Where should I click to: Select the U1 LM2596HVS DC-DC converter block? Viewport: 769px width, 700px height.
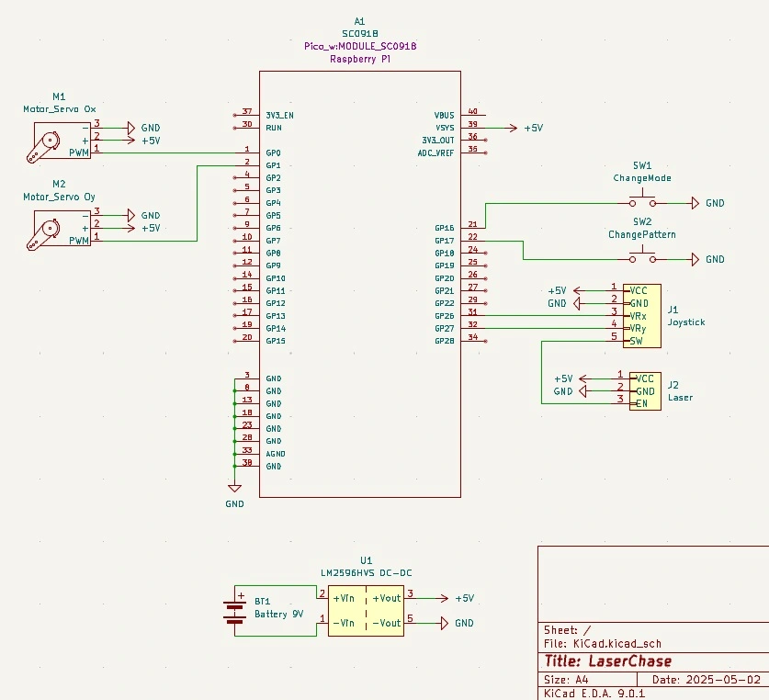366,611
